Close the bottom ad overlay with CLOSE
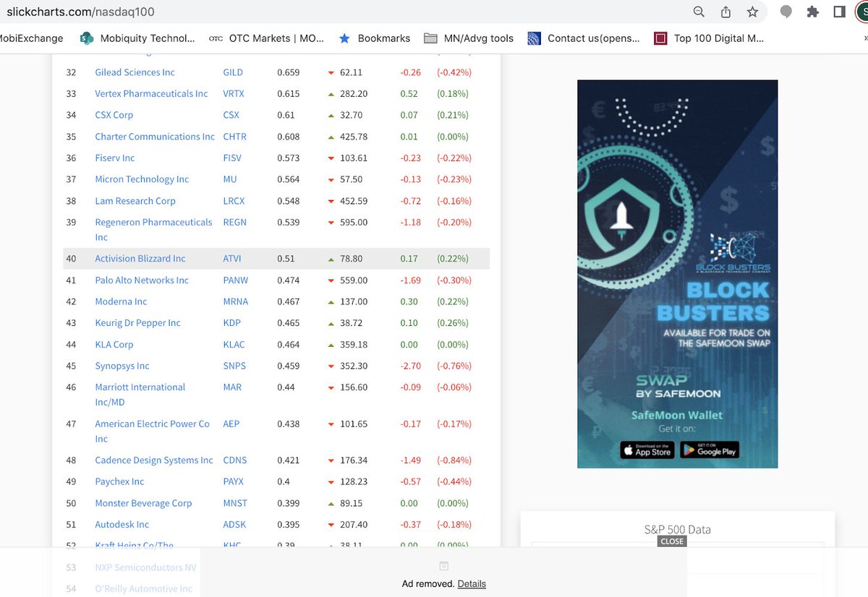 pyautogui.click(x=671, y=541)
